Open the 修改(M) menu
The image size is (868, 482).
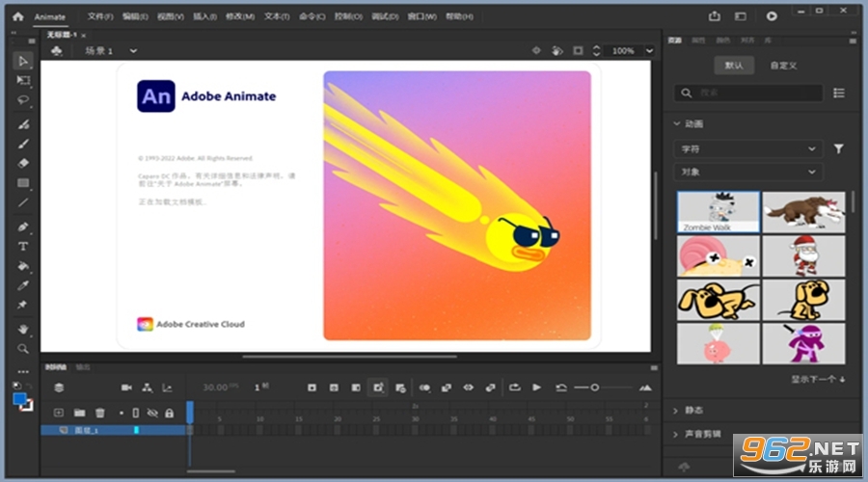tap(240, 16)
